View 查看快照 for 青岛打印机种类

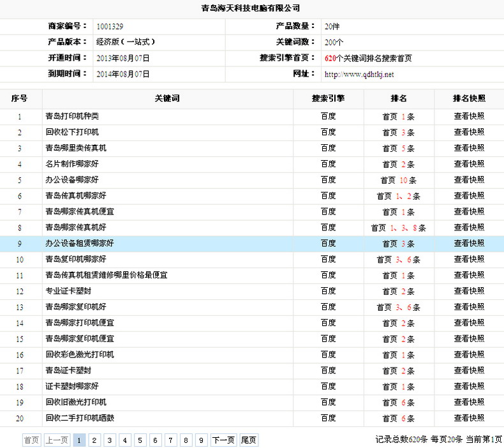coord(469,116)
